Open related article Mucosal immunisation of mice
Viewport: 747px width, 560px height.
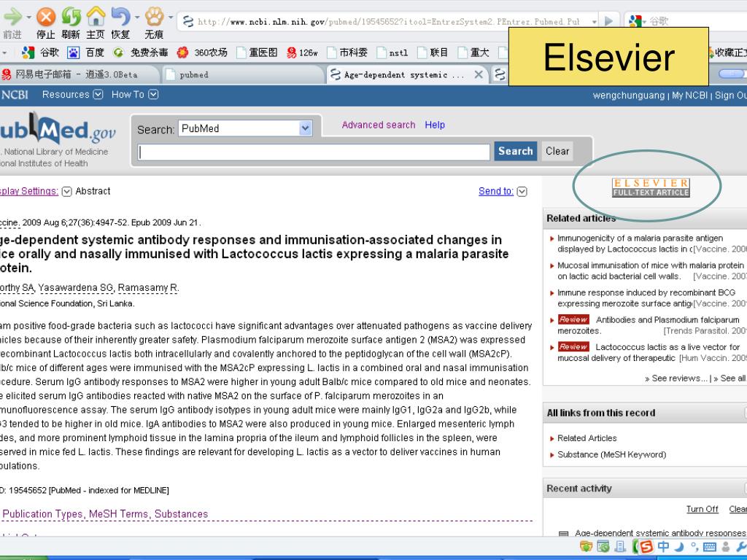click(650, 271)
